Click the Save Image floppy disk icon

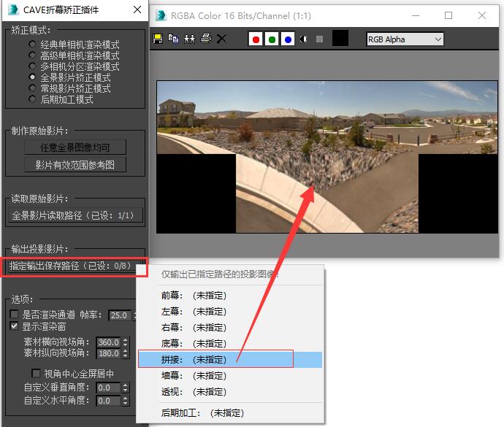click(158, 39)
